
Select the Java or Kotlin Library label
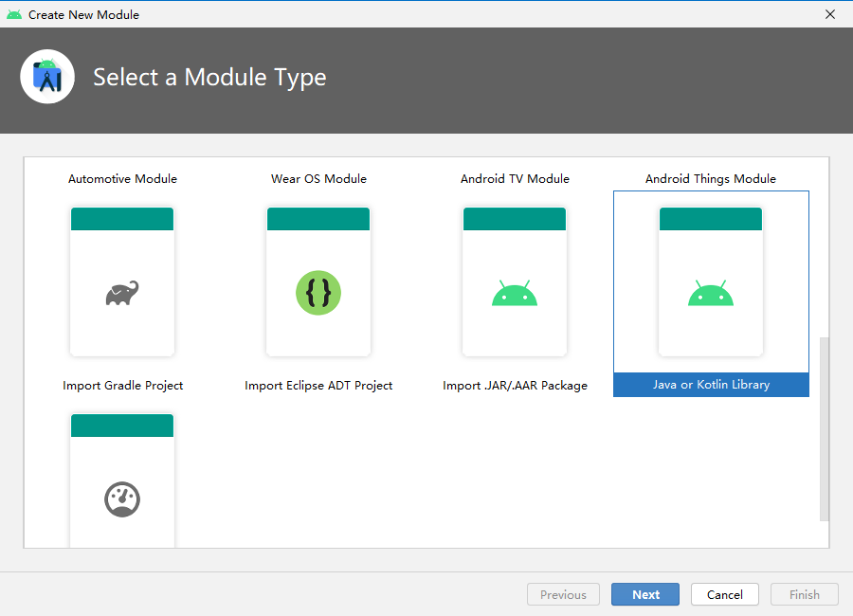click(x=711, y=385)
